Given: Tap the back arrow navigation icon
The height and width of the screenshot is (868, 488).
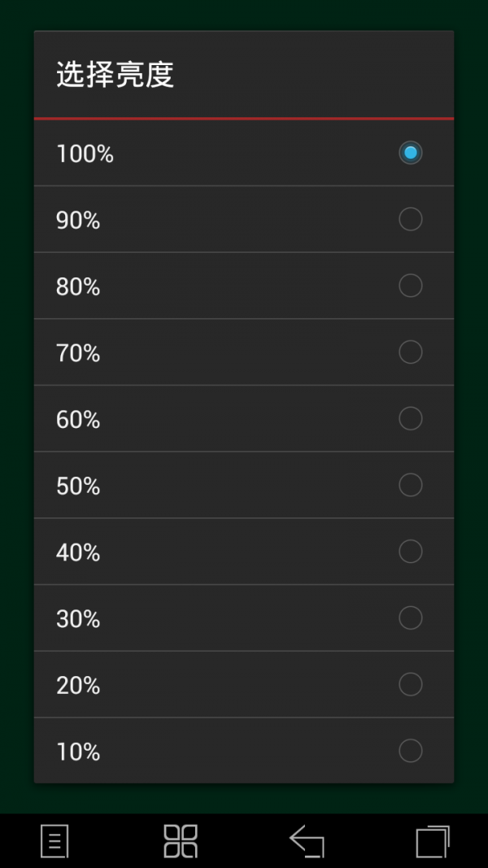Looking at the screenshot, I should 307,840.
